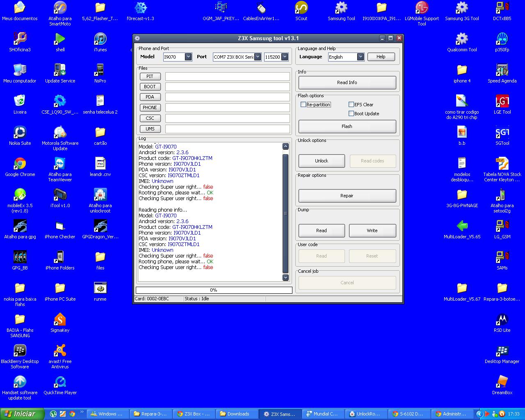Select the PIT file button

[x=150, y=76]
